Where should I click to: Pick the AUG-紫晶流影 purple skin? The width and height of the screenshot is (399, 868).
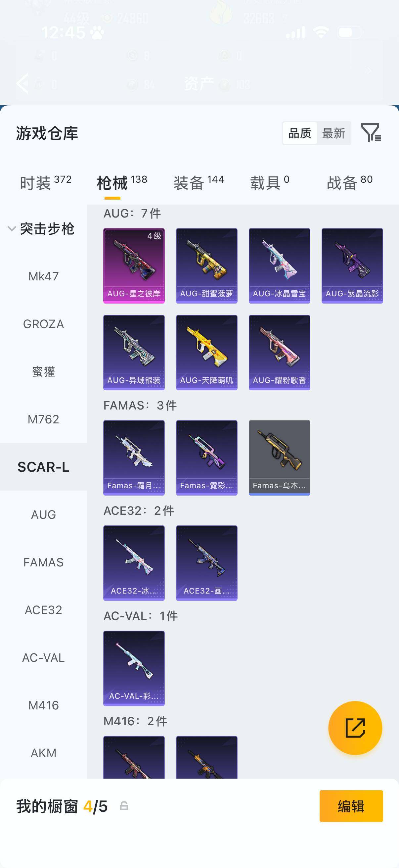click(x=352, y=266)
